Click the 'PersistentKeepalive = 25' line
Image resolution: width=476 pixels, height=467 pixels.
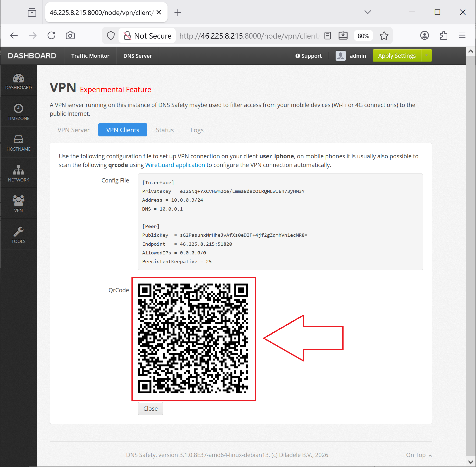tap(177, 261)
